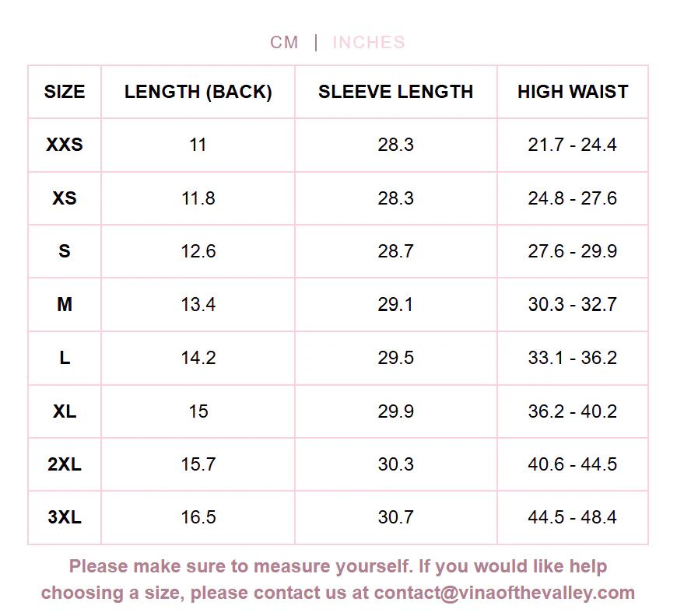Screen dimensions: 677x616
Task: Click the 36.2 - 40.2 high waist cell
Action: [x=572, y=411]
